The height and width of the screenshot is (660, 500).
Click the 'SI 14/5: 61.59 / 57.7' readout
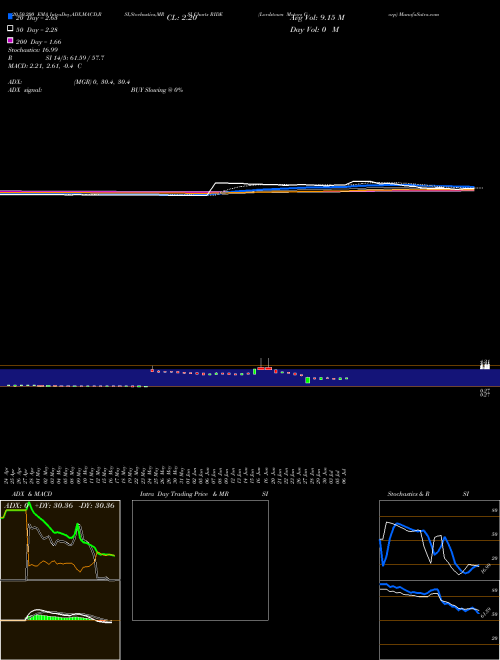(x=75, y=58)
